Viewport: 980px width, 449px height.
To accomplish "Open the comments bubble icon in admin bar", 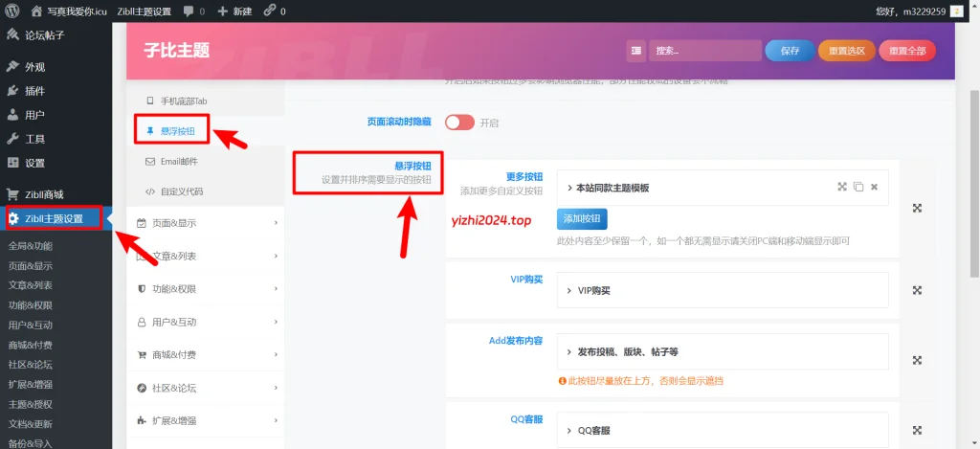I will click(189, 11).
